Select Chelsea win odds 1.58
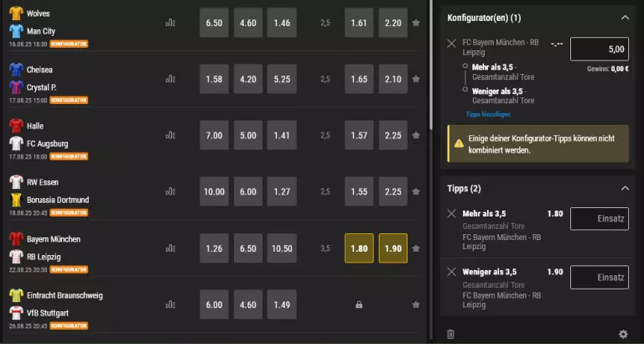Viewport: 644px width, 344px height. click(x=214, y=79)
